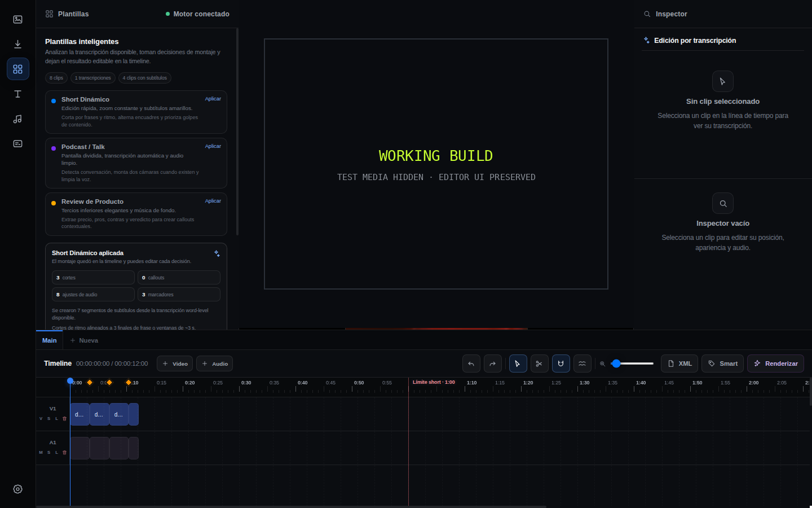Toggle lock (L) on track V1

(56, 419)
